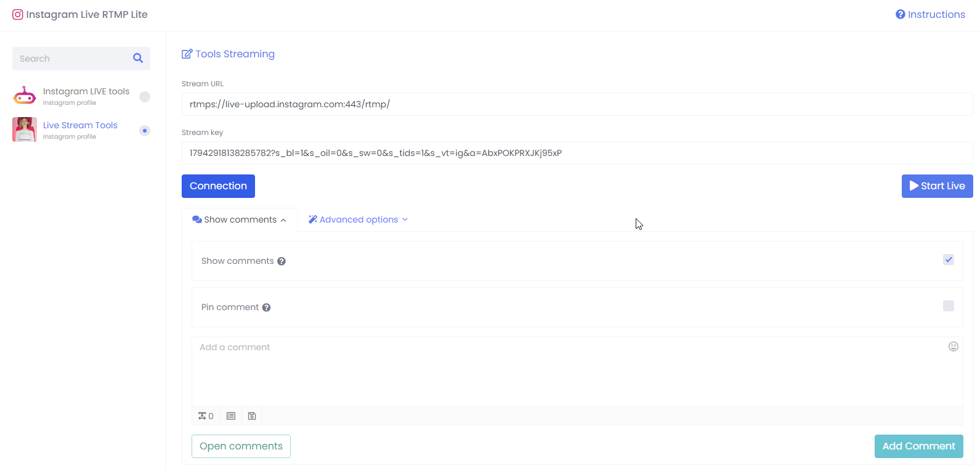Click the Instructions question mark icon
Screen dimensions: 980x471
[x=901, y=14]
